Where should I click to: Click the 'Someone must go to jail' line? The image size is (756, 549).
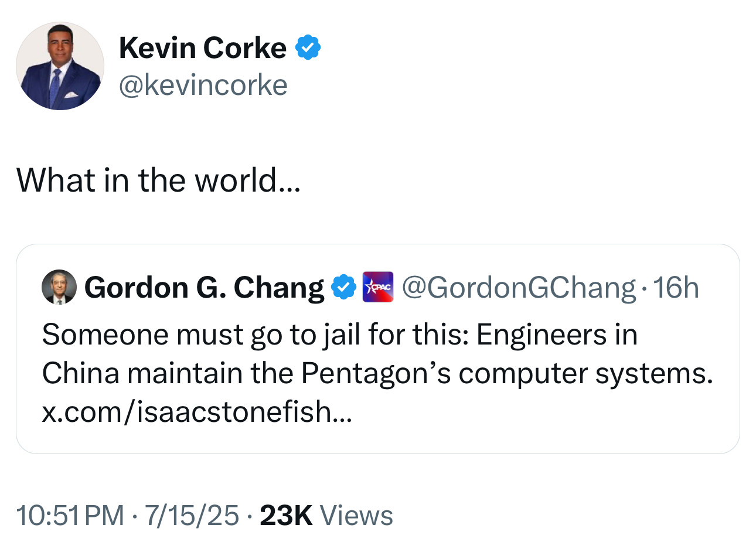[234, 335]
